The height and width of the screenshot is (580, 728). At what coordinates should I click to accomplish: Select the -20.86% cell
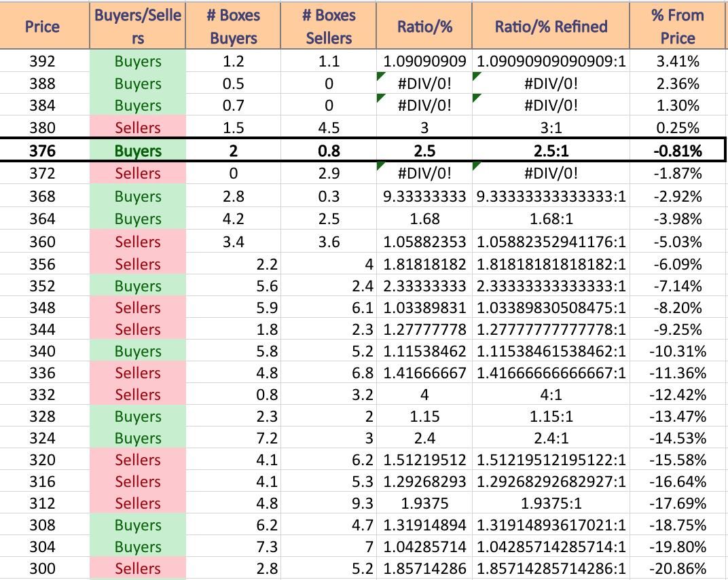click(x=677, y=568)
